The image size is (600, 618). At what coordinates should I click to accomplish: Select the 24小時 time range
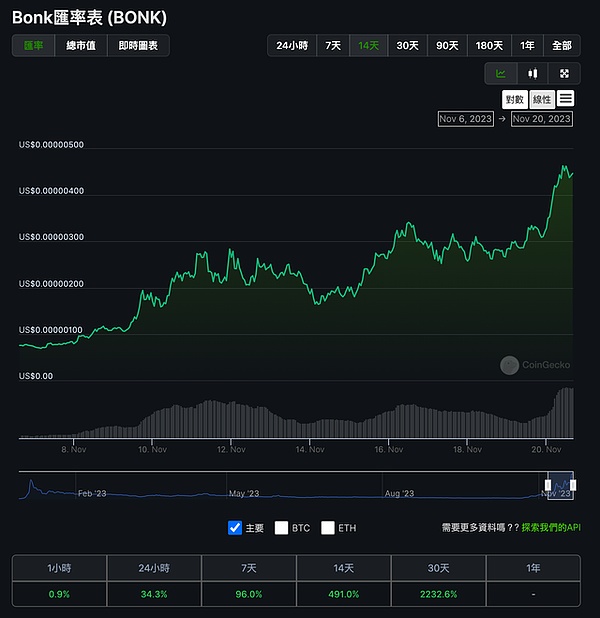pyautogui.click(x=292, y=46)
